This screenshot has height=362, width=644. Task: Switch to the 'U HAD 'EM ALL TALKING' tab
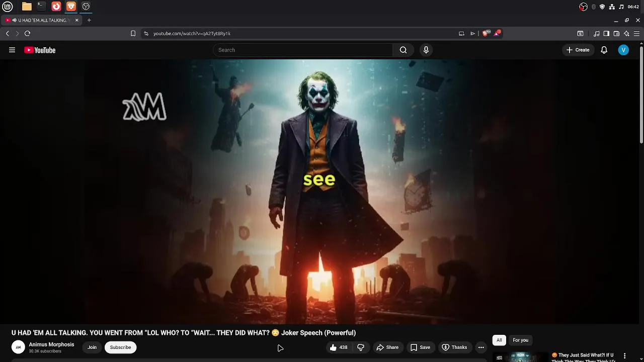(41, 20)
